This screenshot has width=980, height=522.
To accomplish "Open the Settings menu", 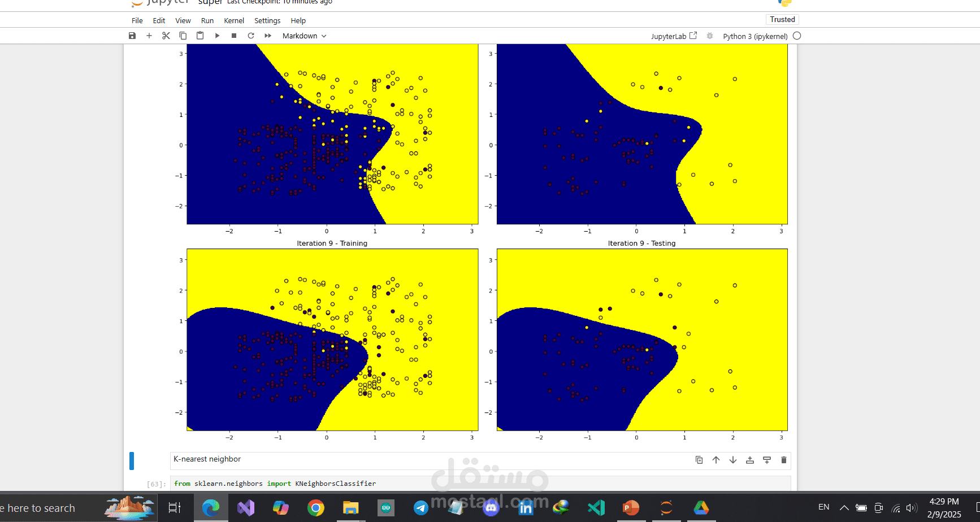I will pyautogui.click(x=267, y=21).
